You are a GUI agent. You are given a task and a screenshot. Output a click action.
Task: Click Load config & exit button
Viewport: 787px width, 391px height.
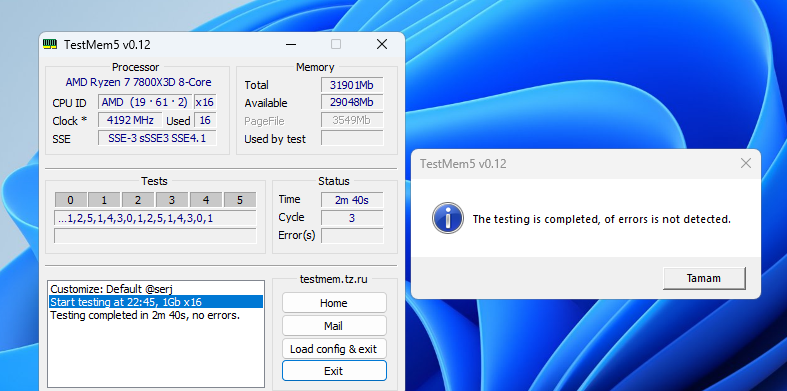(x=334, y=349)
